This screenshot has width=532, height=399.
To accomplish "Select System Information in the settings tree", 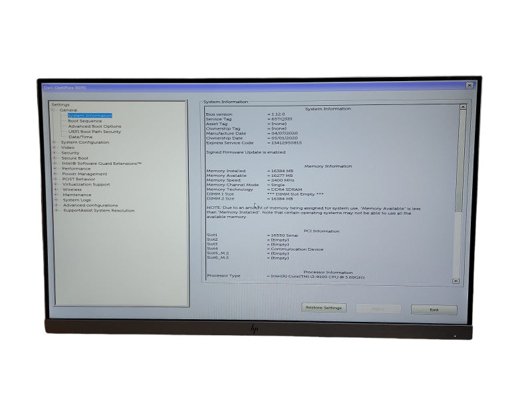I will [x=90, y=116].
